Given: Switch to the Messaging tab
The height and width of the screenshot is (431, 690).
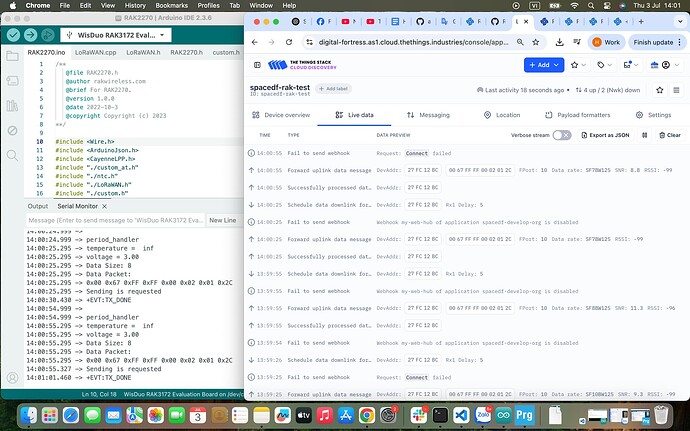Looking at the screenshot, I should coord(427,115).
